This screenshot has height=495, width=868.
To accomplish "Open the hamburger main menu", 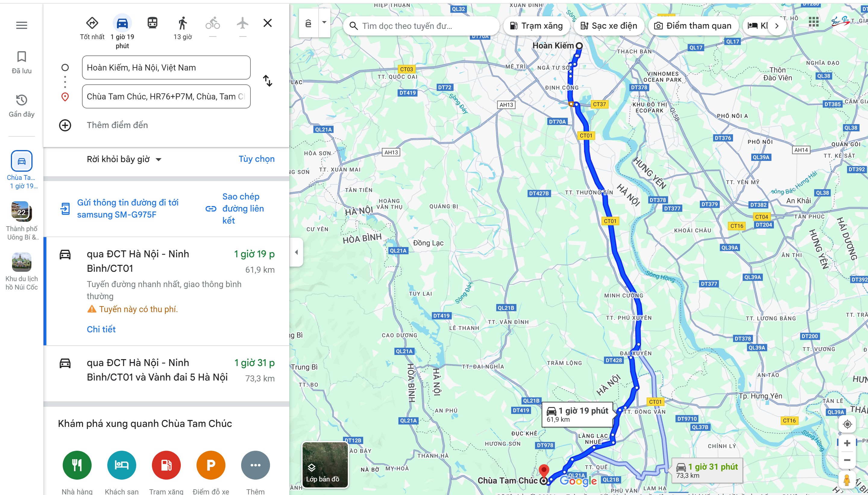I will [21, 25].
